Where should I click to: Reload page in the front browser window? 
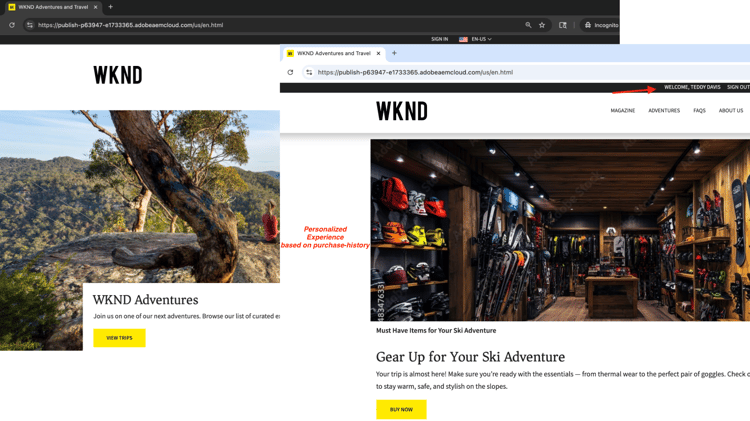pyautogui.click(x=290, y=72)
